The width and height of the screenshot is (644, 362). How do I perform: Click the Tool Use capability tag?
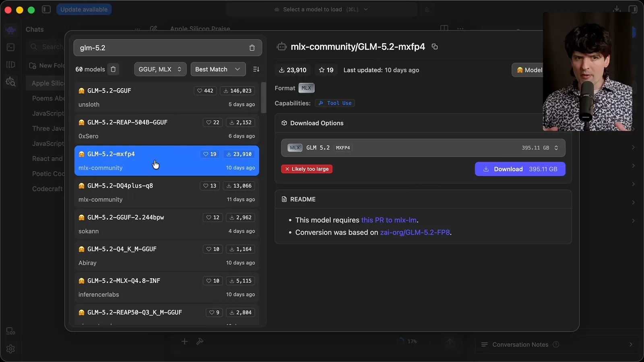tap(335, 103)
